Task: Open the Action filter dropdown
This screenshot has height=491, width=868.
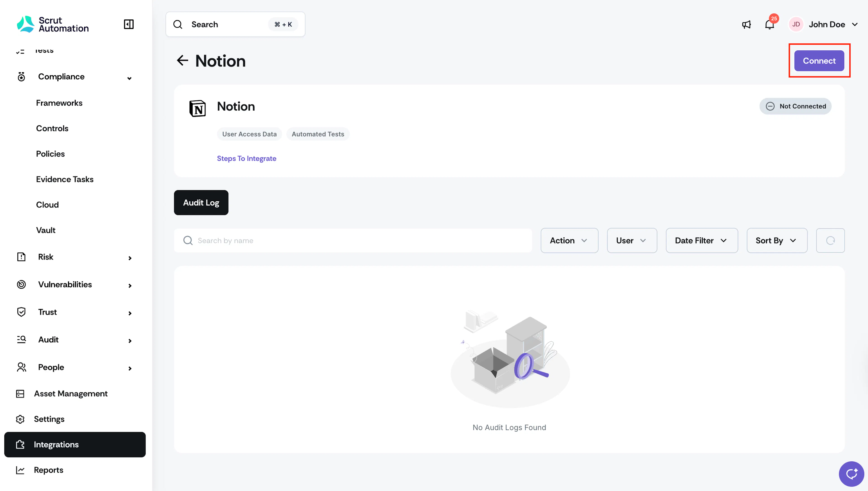Action: point(569,241)
